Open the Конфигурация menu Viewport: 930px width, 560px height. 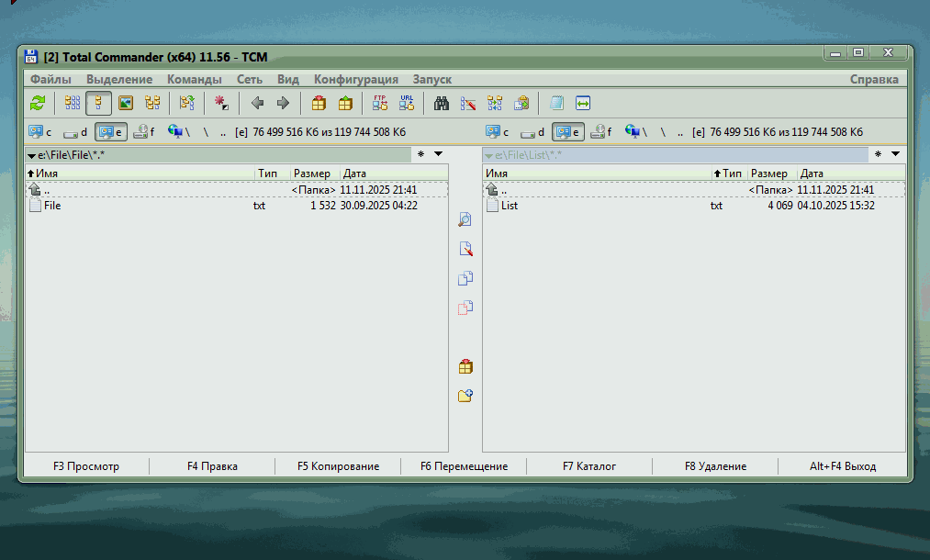click(x=355, y=80)
